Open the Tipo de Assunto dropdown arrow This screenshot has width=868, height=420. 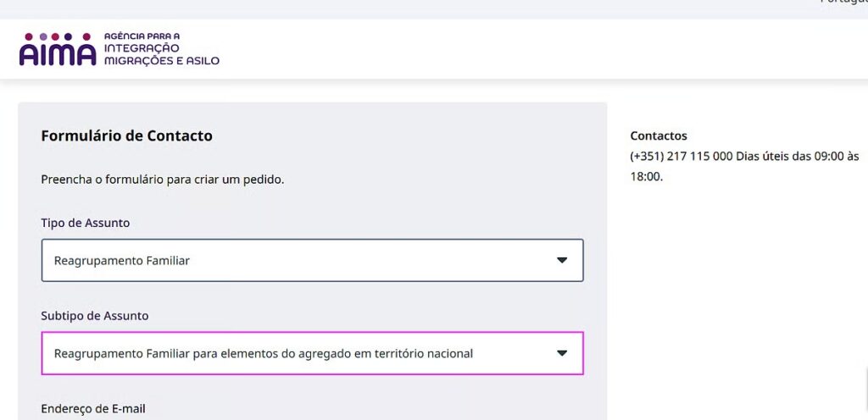click(562, 260)
